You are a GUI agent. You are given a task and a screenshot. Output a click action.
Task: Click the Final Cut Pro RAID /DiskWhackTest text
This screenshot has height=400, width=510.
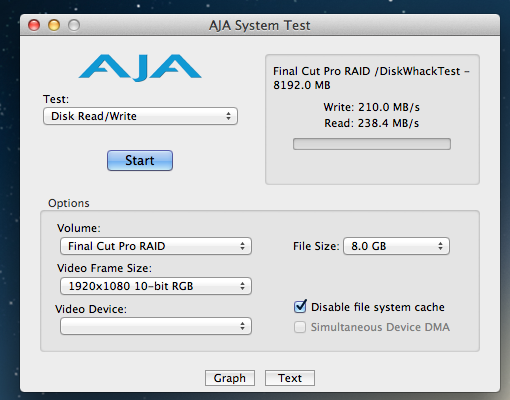pos(371,78)
